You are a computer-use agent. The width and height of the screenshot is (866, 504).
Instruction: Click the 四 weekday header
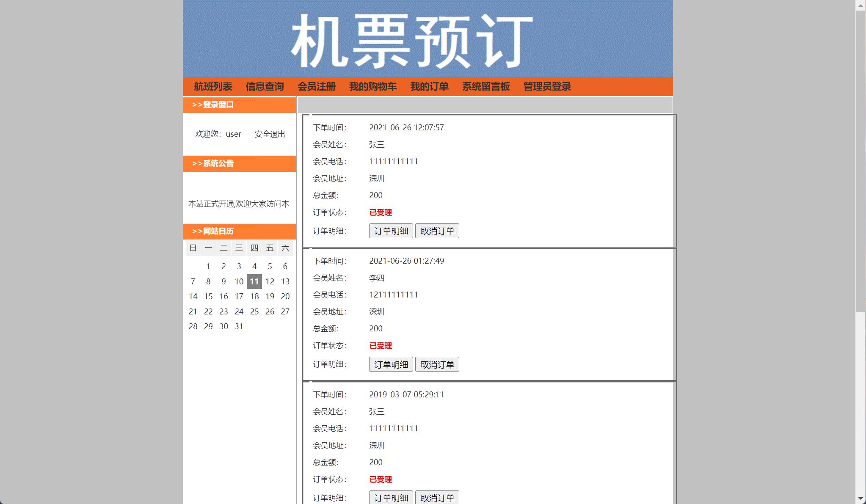click(x=254, y=248)
